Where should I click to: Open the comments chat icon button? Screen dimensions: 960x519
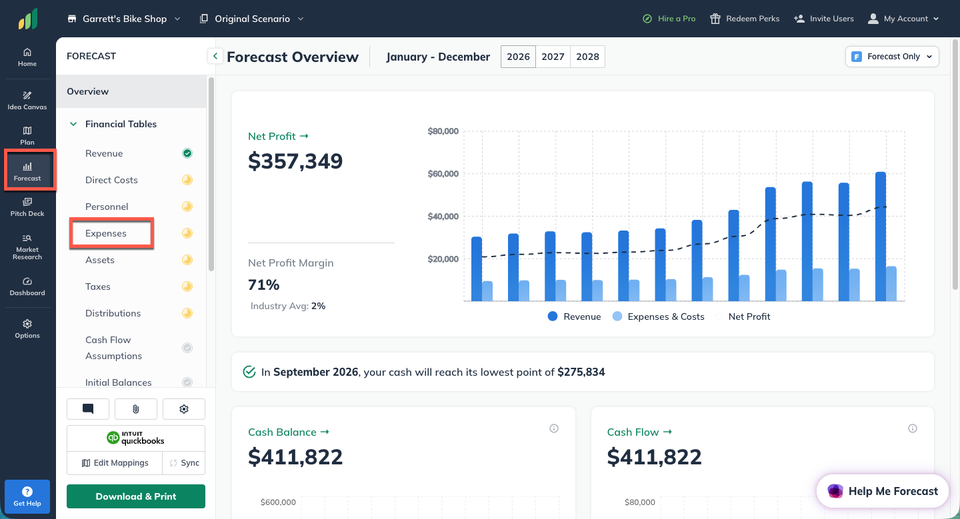pos(88,409)
